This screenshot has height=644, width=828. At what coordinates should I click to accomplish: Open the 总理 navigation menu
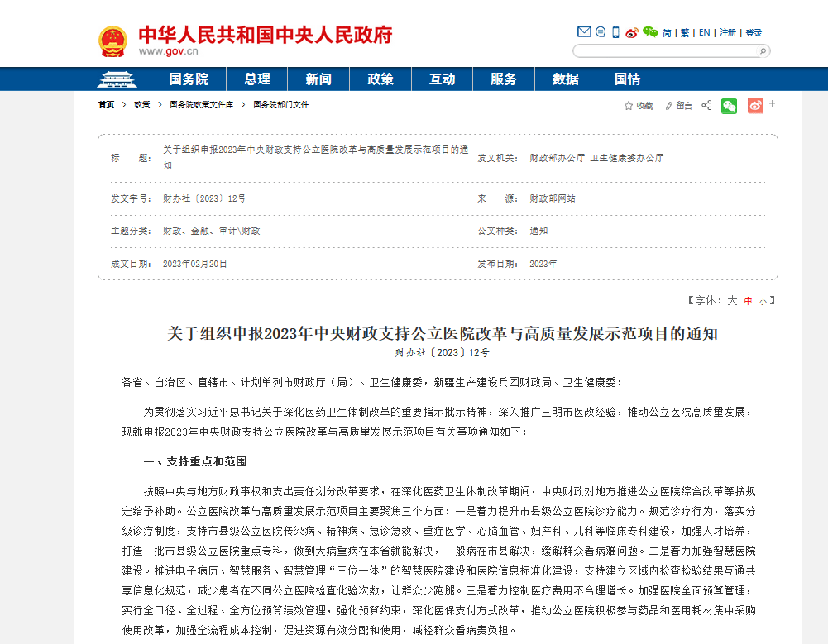click(x=257, y=79)
